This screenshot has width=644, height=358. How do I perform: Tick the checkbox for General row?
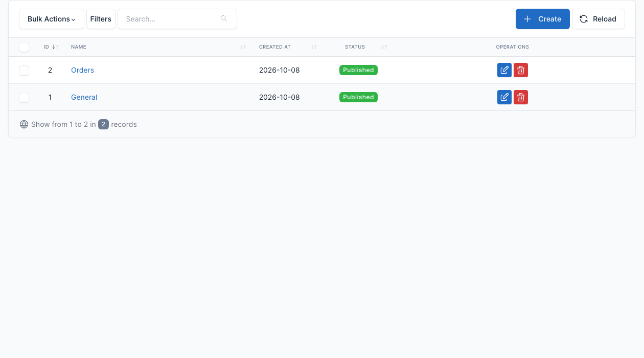click(24, 98)
